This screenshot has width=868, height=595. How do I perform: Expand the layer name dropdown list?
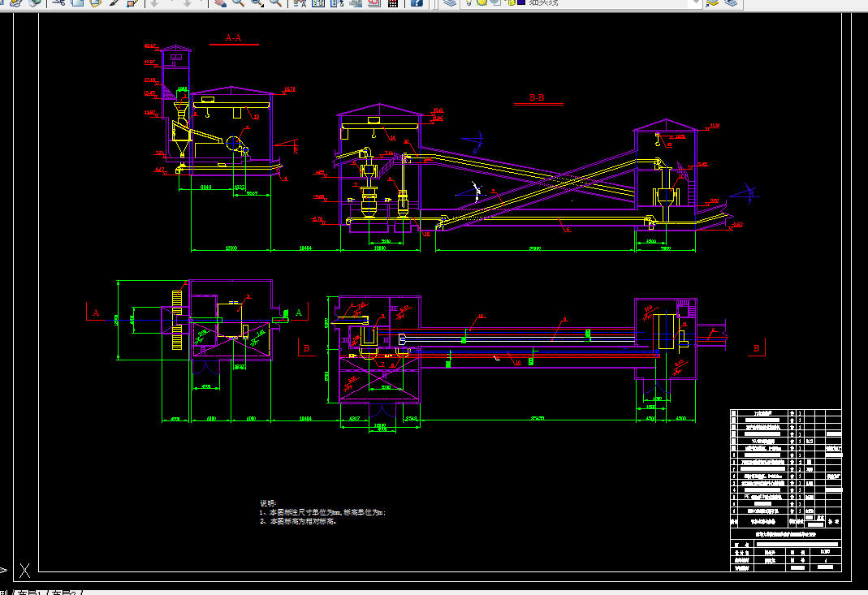coord(696,2)
